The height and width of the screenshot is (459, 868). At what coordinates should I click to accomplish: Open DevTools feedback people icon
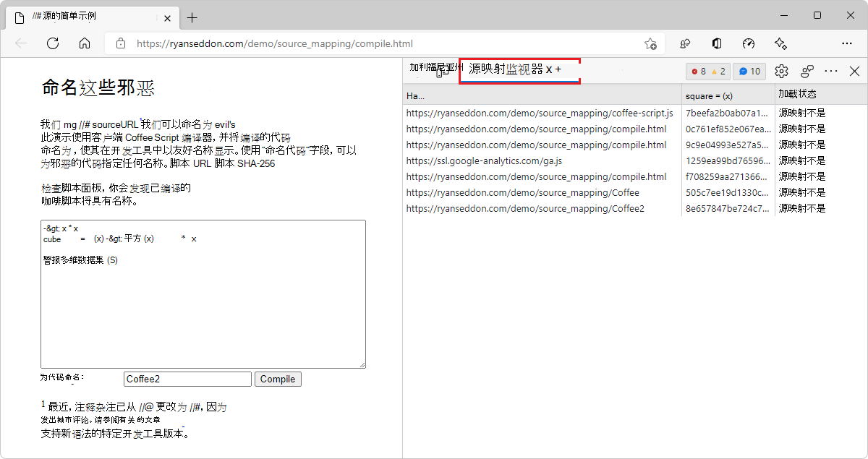click(807, 71)
